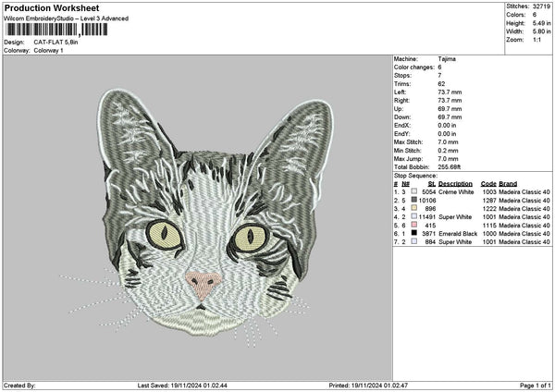Select the Super White swatch in row 7
Image resolution: width=555 pixels, height=392 pixels.
pos(413,241)
